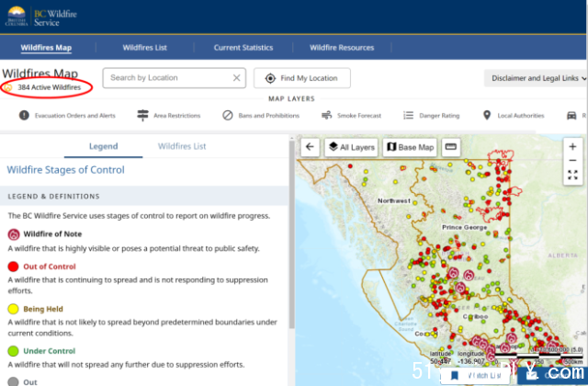Toggle the Local Authorities layer
Image resolution: width=588 pixels, height=386 pixels.
(513, 116)
